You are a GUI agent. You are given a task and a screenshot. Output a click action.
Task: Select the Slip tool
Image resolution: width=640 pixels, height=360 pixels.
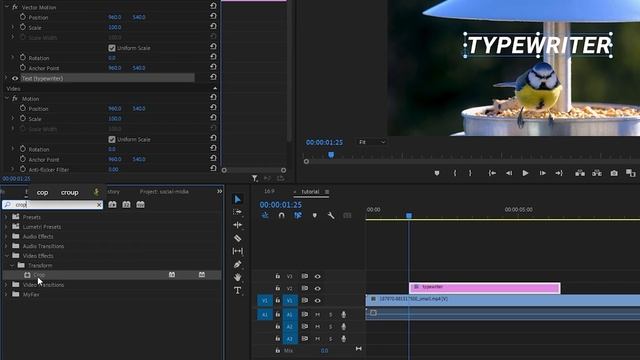(238, 251)
